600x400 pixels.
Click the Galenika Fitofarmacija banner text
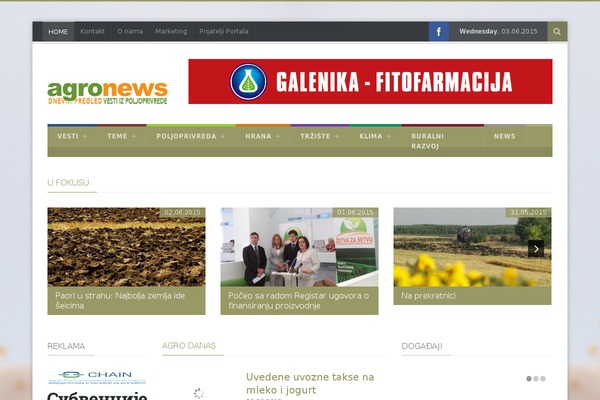(394, 82)
